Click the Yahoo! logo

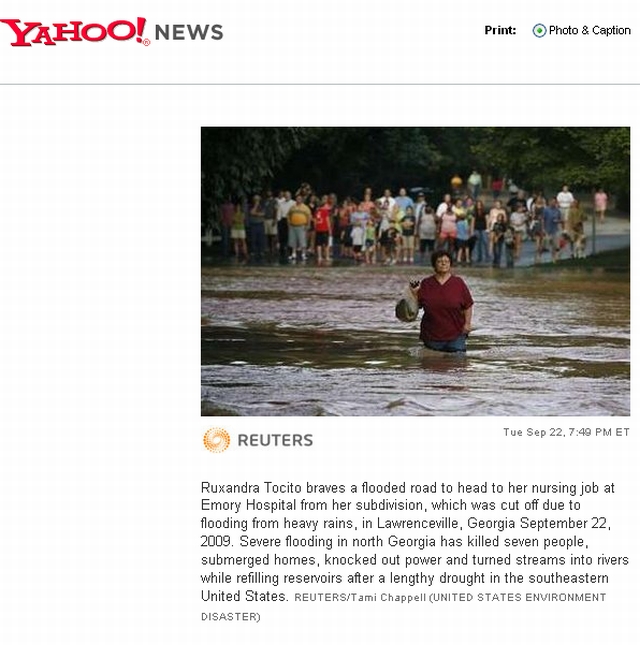tap(75, 32)
